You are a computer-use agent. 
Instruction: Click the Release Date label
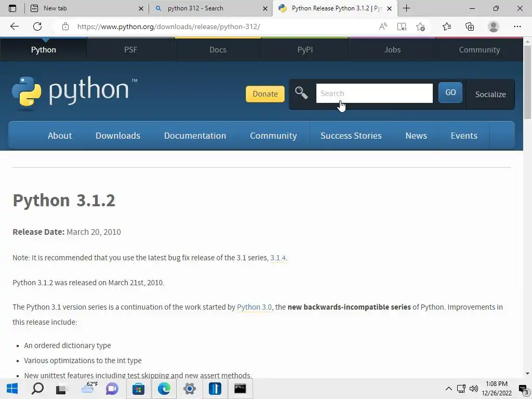[x=38, y=232]
